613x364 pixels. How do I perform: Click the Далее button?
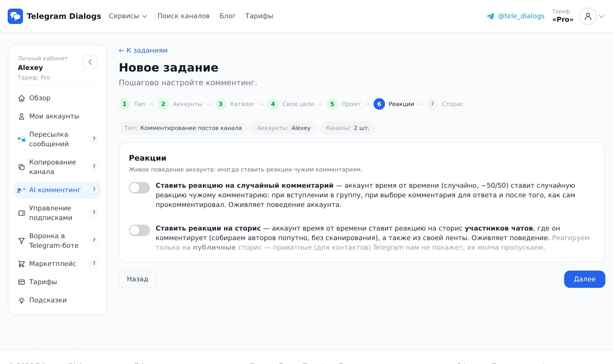coord(585,279)
